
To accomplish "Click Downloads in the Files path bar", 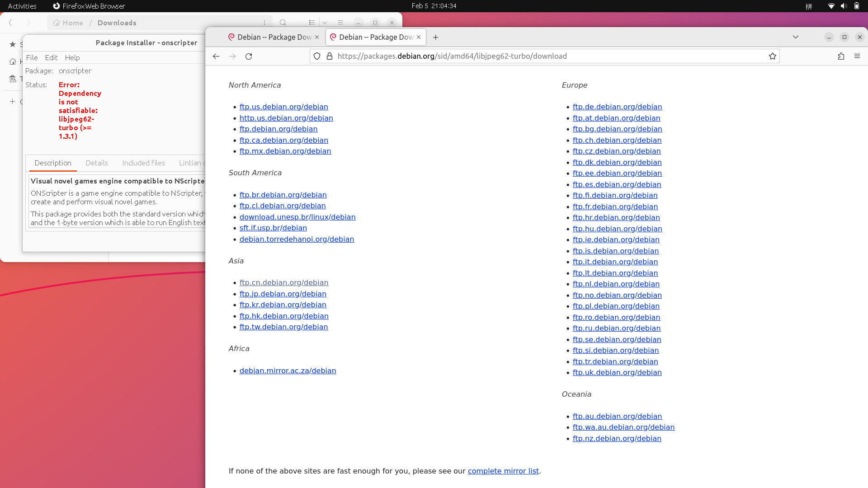I will tap(117, 23).
